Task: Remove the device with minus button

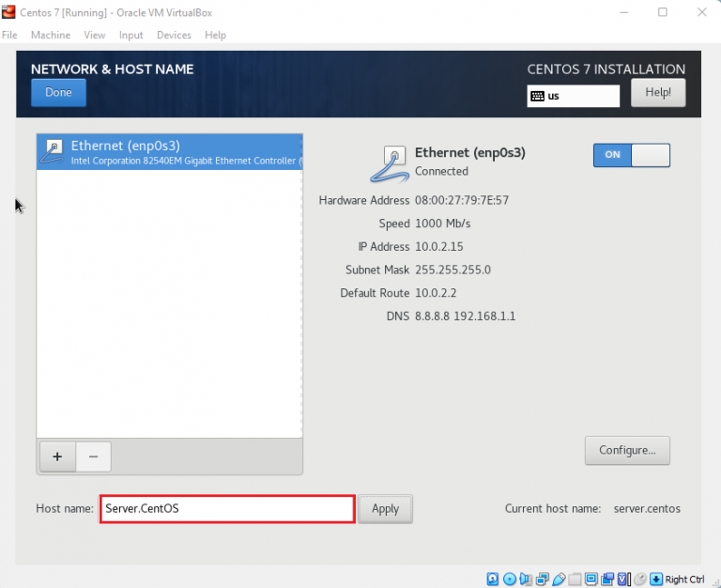Action: click(93, 456)
